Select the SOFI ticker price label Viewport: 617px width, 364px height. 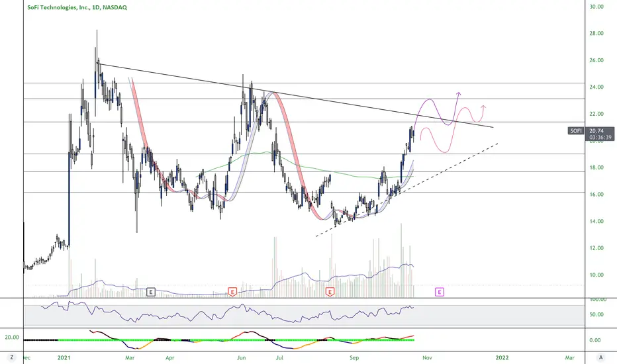pos(576,130)
